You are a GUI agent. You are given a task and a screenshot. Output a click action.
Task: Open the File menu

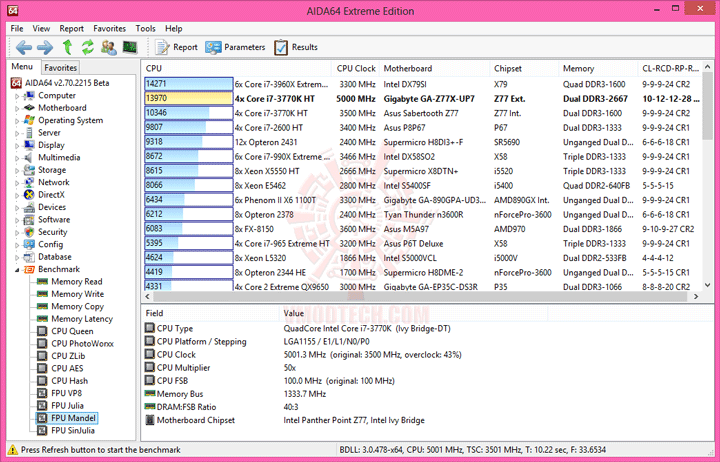tap(17, 28)
